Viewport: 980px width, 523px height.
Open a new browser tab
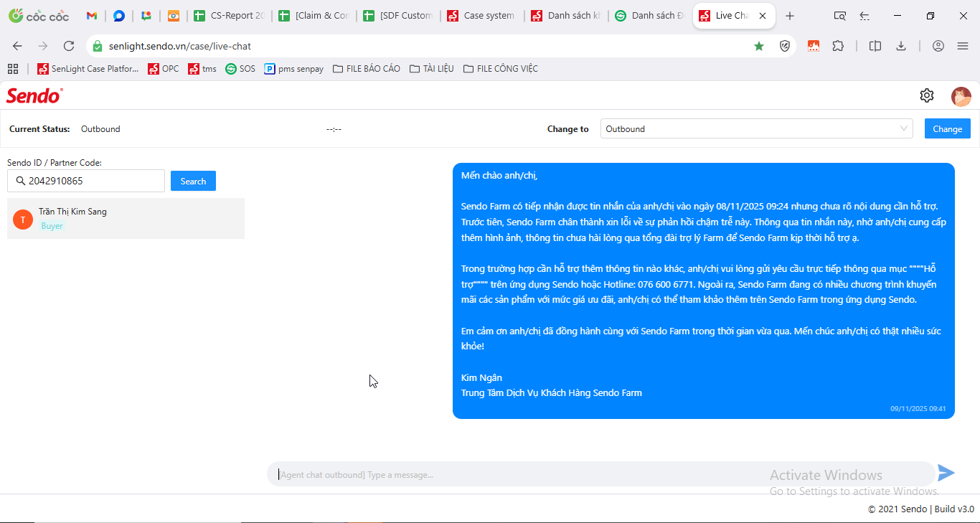(x=790, y=16)
